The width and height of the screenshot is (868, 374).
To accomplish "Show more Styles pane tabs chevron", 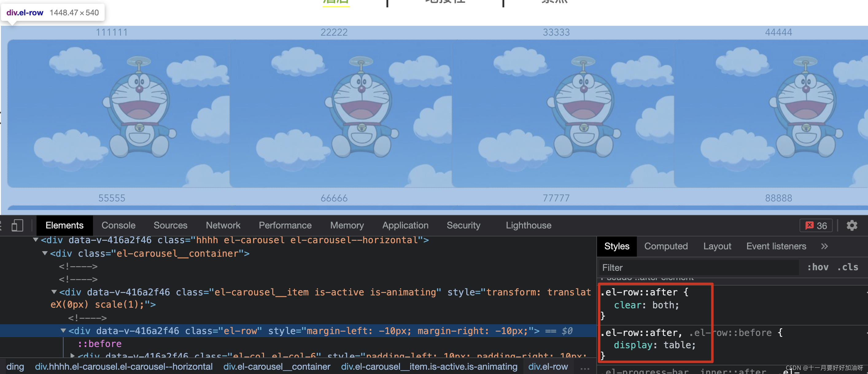I will tap(824, 246).
